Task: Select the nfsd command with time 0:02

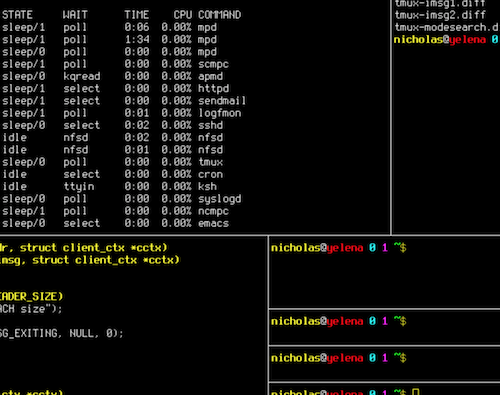Action: coord(210,138)
